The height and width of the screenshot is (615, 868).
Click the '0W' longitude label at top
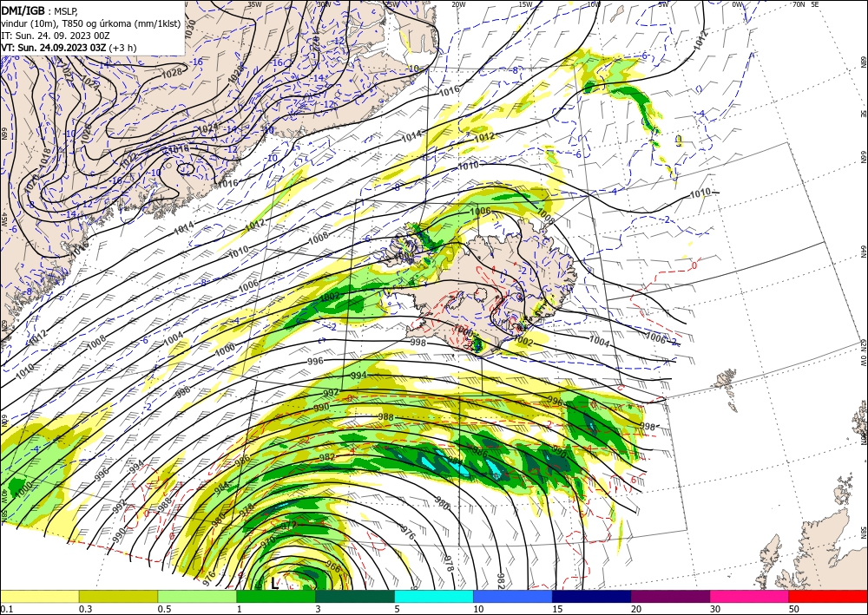pos(737,4)
